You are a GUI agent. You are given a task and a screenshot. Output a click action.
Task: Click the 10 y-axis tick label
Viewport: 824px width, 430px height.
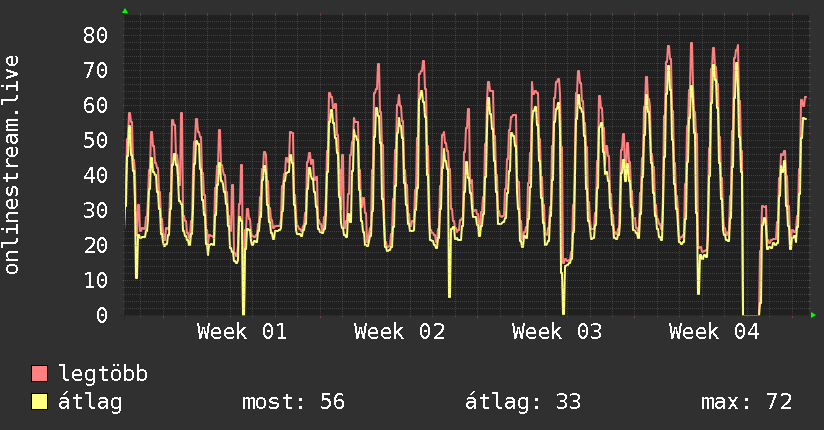pos(96,280)
